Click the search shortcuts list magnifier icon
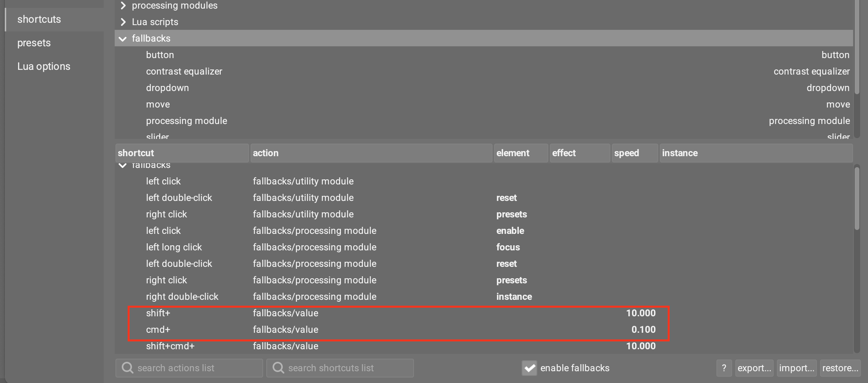Viewport: 868px width, 383px height. click(278, 368)
